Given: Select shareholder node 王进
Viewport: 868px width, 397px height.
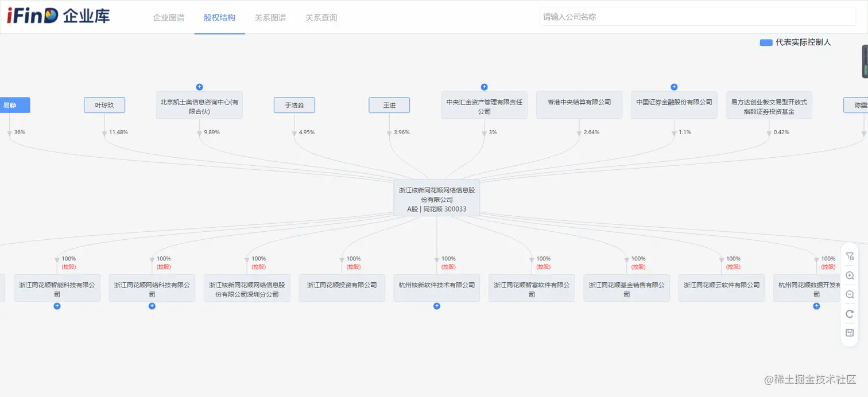Looking at the screenshot, I should (x=389, y=105).
